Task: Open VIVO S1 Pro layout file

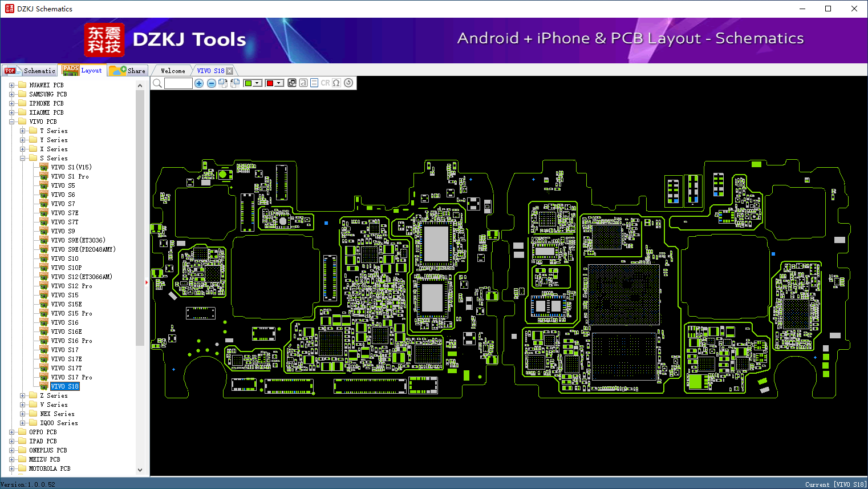Action: 70,176
